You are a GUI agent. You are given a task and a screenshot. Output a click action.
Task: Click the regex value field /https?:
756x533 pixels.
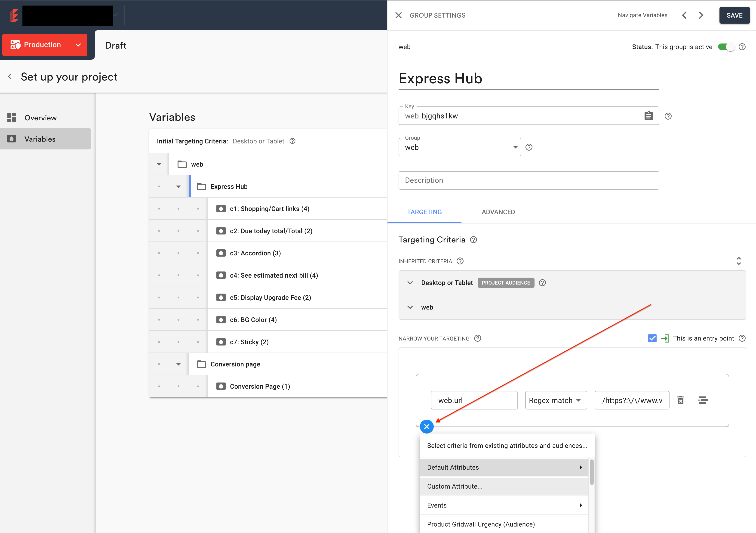pos(632,400)
